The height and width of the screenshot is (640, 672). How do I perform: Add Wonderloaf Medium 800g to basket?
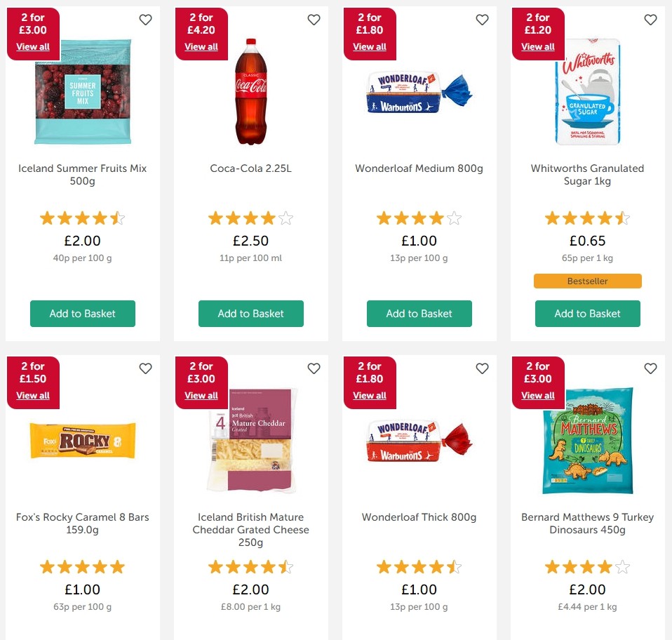point(419,314)
